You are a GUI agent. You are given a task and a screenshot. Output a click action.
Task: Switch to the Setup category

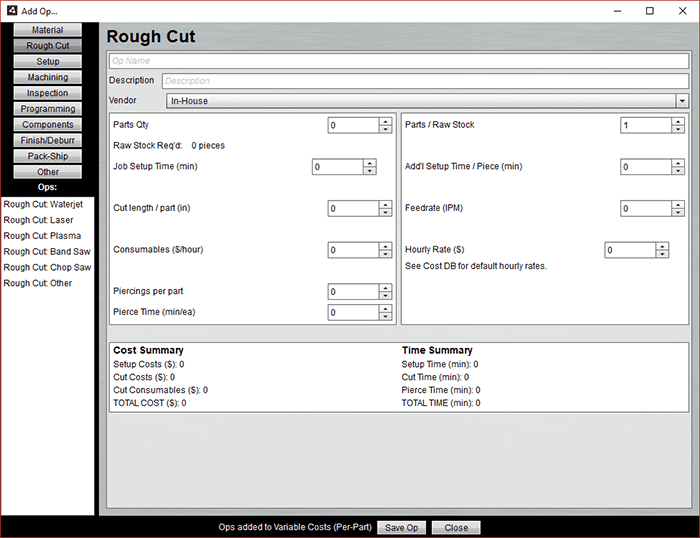pyautogui.click(x=48, y=62)
